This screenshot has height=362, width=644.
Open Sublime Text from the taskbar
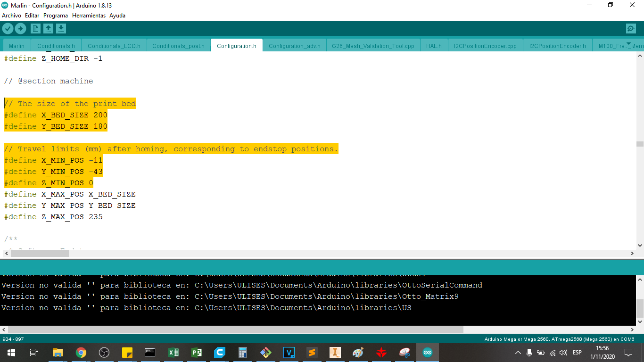[x=312, y=353]
